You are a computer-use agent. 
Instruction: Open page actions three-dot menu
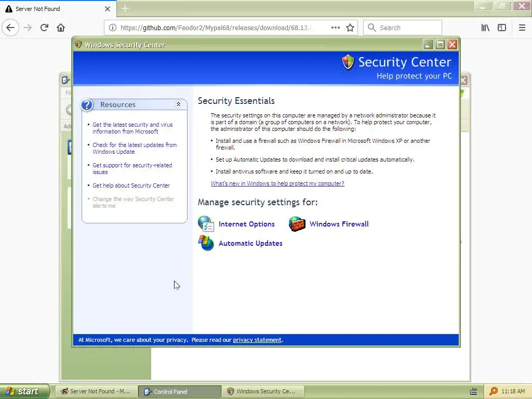coord(335,28)
